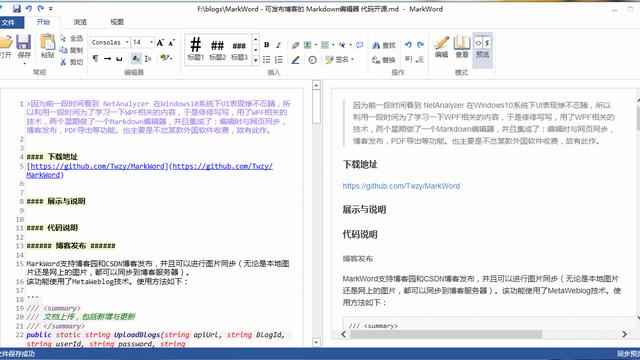
Task: Click the 打开 open folder icon
Action: 6,42
